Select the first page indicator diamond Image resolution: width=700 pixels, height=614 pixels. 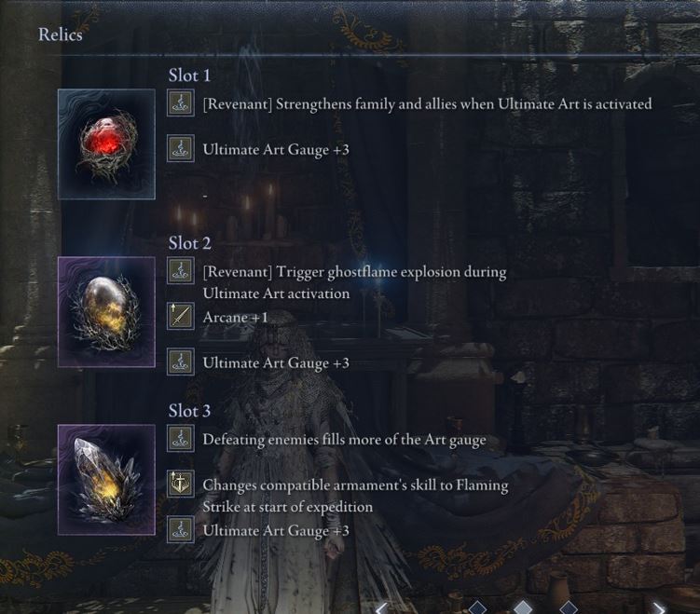477,607
